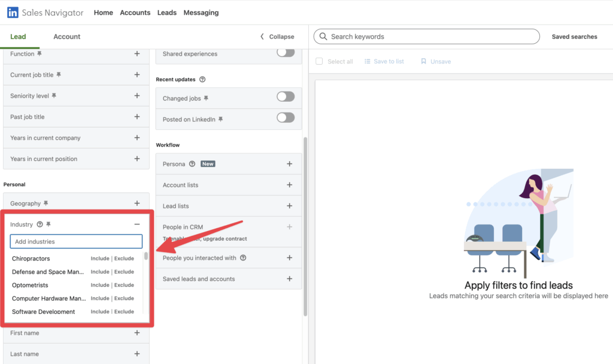Open the Accounts menu in the top bar
The height and width of the screenshot is (364, 613).
[x=135, y=12]
